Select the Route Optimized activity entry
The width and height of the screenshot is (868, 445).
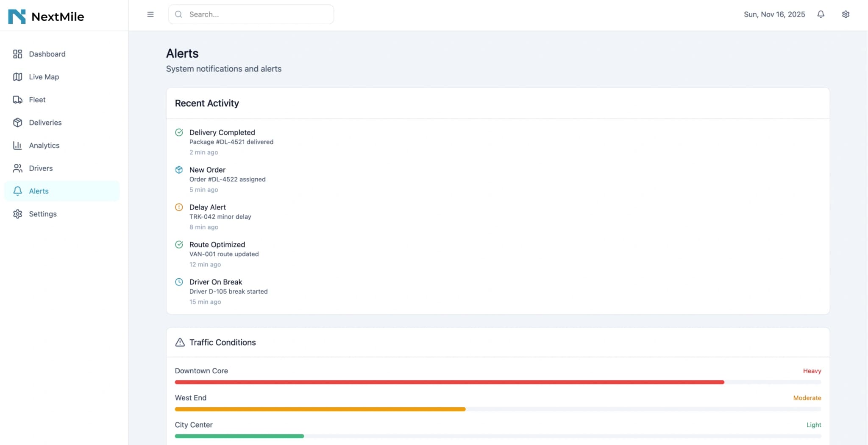(217, 245)
